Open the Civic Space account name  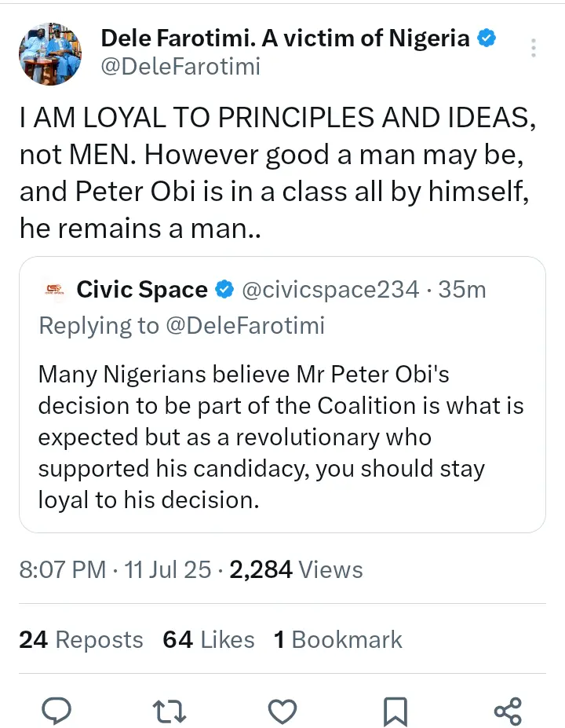click(141, 291)
